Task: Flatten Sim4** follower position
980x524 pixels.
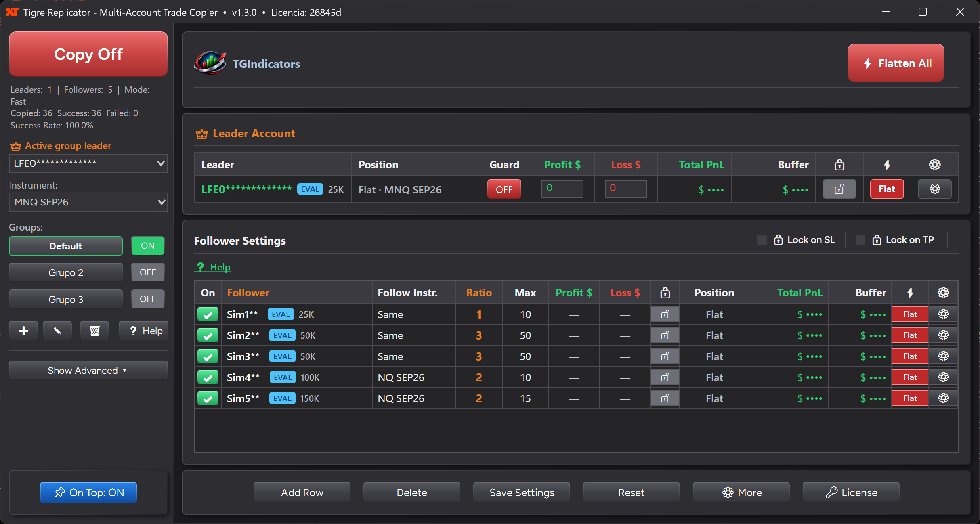Action: click(x=910, y=377)
